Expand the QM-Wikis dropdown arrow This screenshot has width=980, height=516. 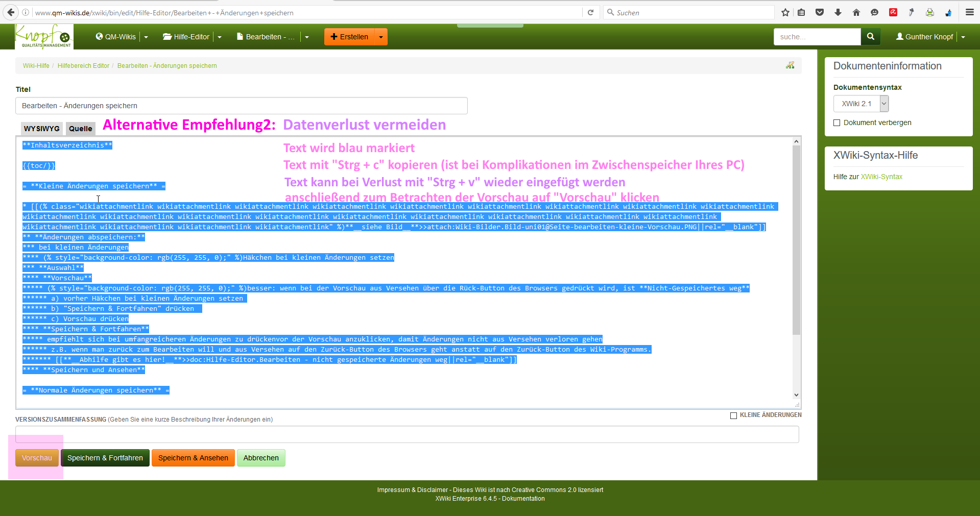(x=146, y=37)
